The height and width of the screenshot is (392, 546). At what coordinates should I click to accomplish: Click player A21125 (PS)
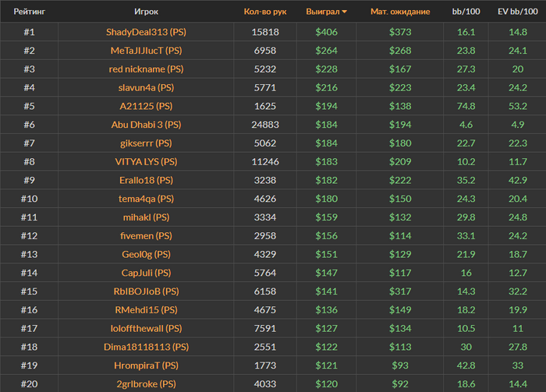[146, 106]
